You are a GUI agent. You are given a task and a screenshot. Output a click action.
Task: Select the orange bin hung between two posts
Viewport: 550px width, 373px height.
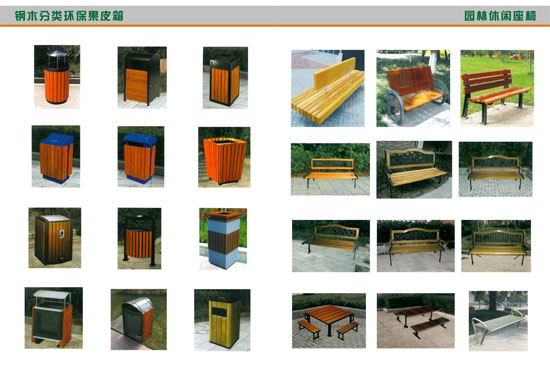pyautogui.click(x=139, y=238)
